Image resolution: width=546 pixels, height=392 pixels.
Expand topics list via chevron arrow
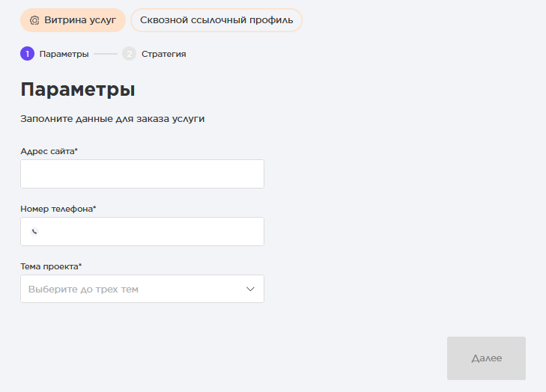tap(251, 289)
